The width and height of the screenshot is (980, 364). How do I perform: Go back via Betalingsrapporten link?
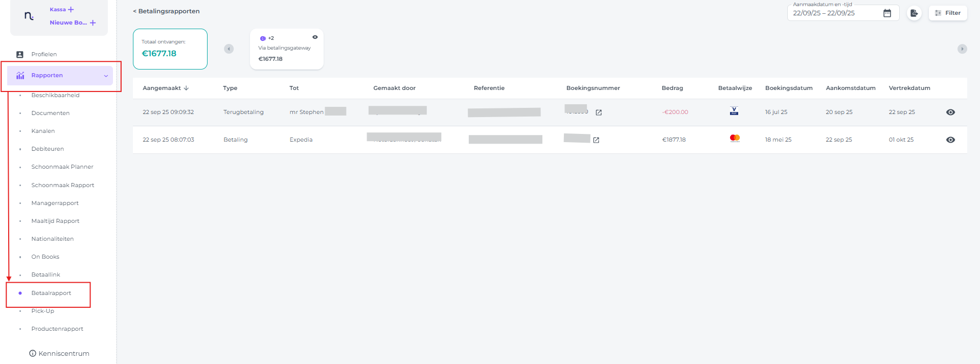click(x=166, y=11)
